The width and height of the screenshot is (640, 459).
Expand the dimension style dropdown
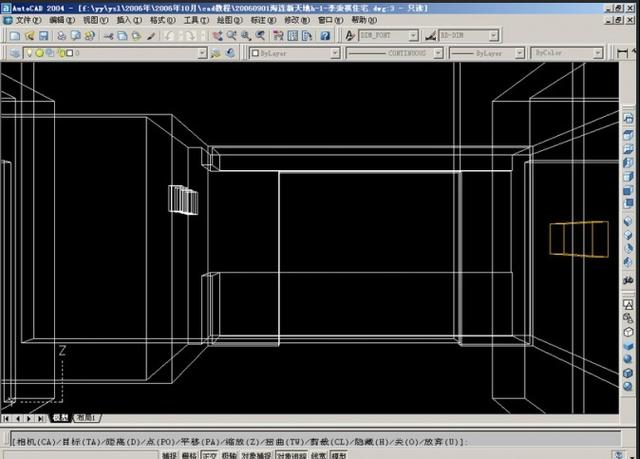(493, 36)
